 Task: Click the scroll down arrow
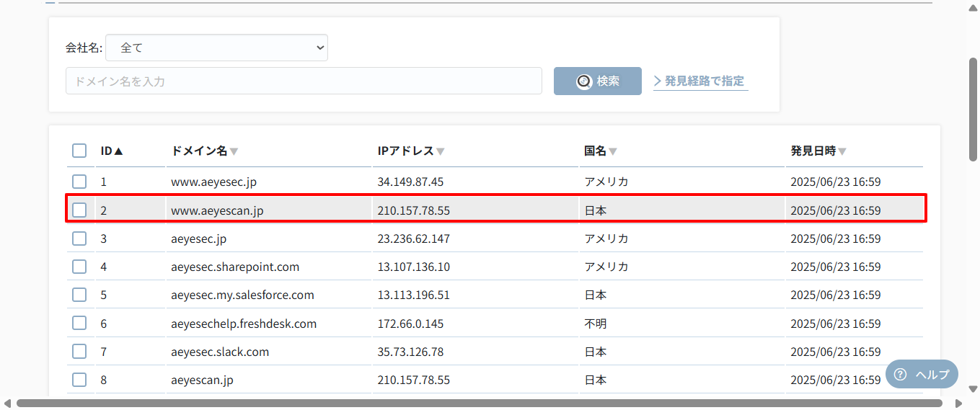point(974,390)
